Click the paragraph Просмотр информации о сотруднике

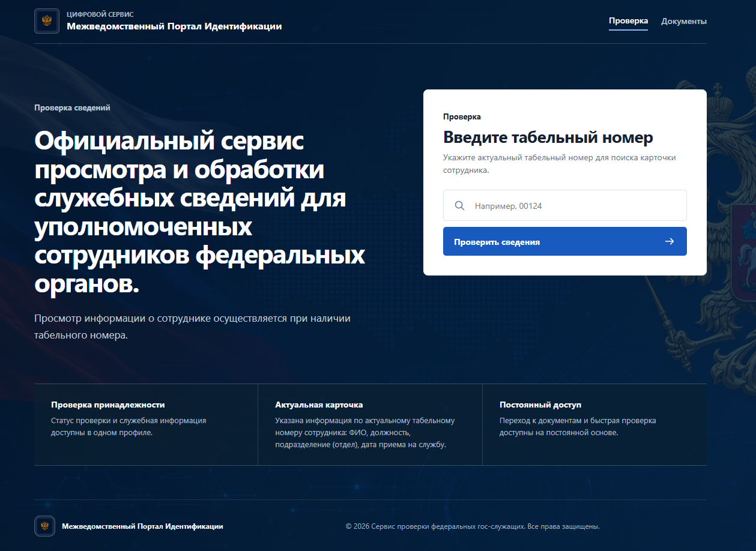click(x=192, y=327)
